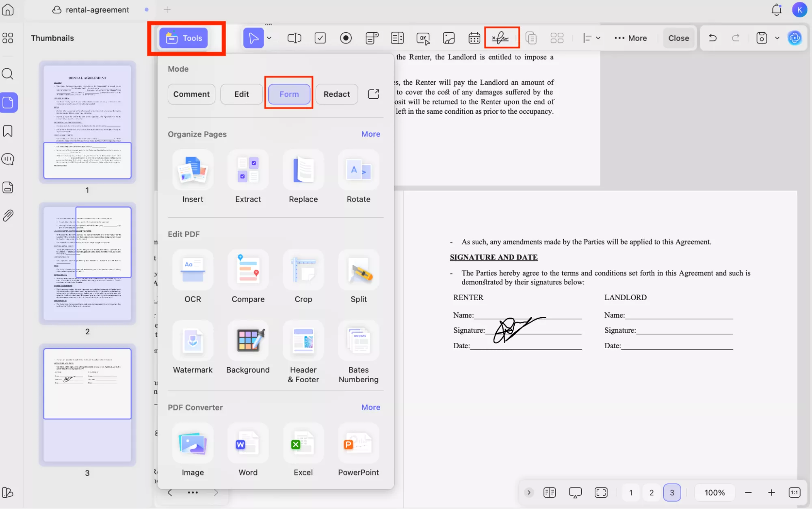Screen dimensions: 812x509
Task: Select the push button form tool
Action: click(423, 38)
